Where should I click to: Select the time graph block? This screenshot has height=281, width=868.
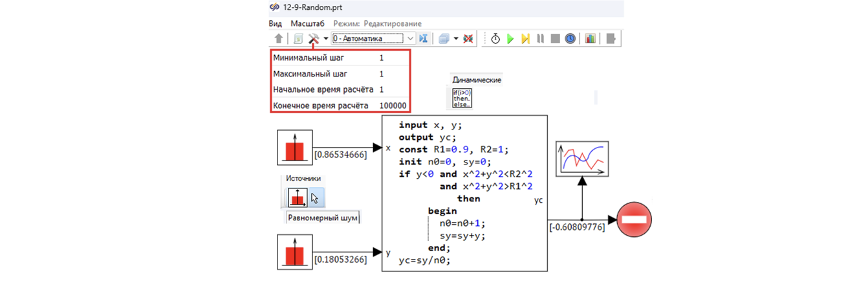[x=582, y=159]
